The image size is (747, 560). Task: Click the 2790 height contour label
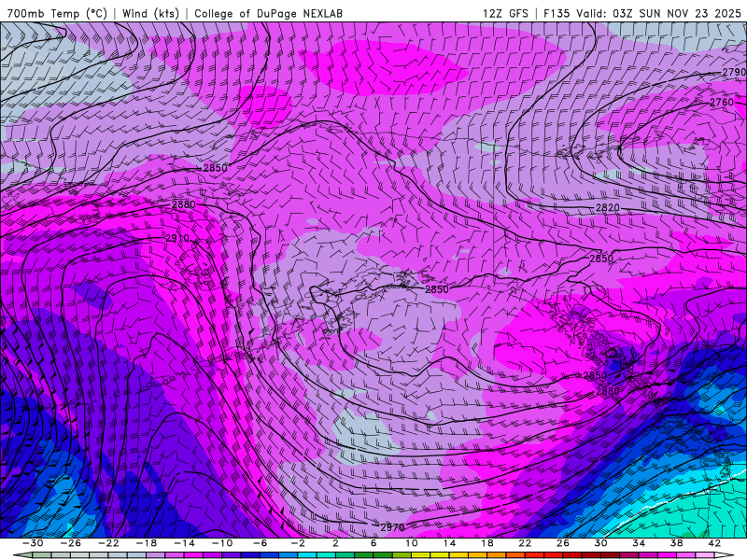pos(734,72)
